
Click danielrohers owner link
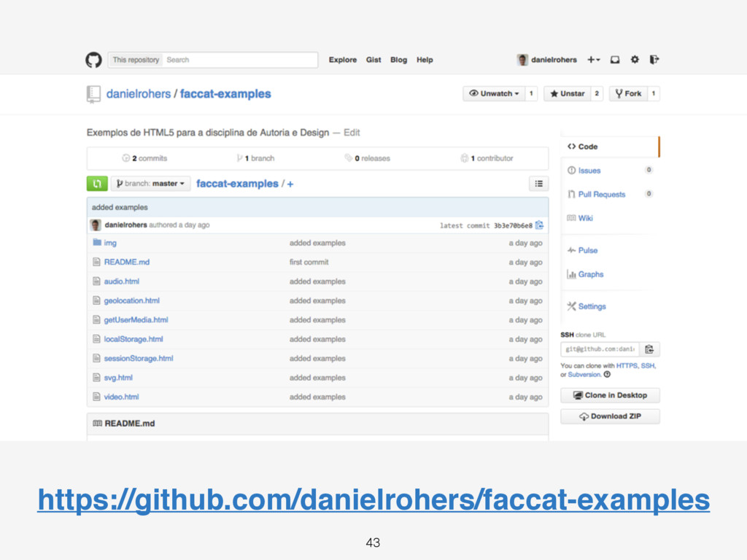point(138,94)
